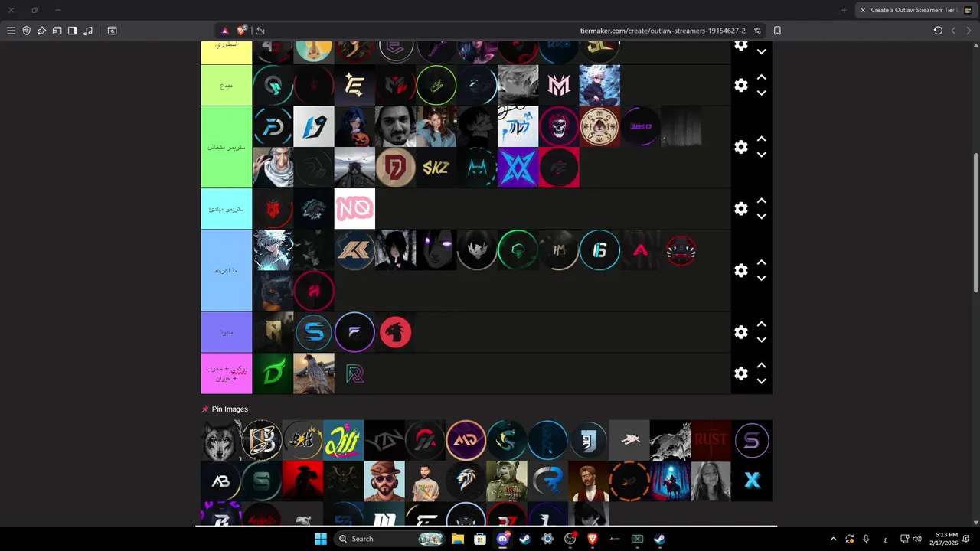Select the SKZ gold logo image

[436, 168]
